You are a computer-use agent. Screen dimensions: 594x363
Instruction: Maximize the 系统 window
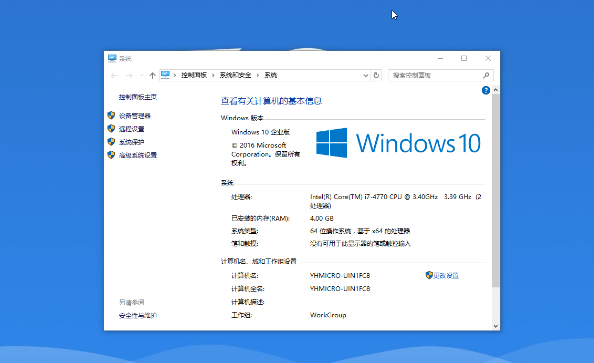(x=464, y=58)
